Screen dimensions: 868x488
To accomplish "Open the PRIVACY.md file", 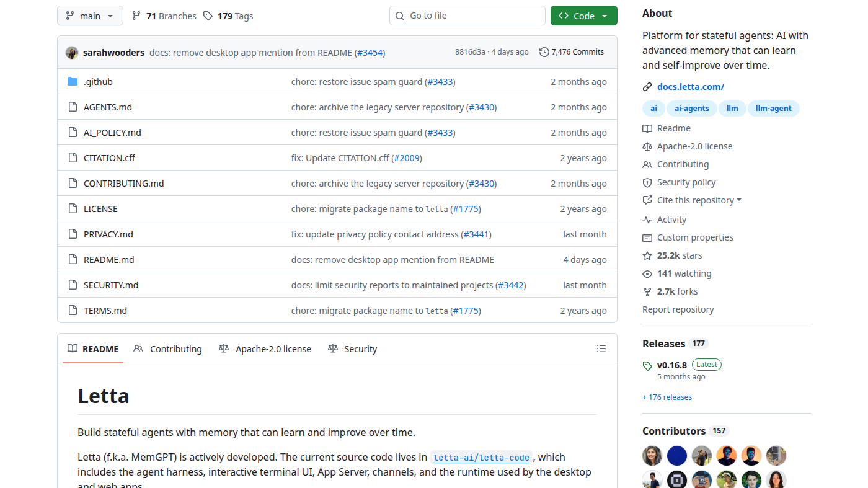I will 108,234.
